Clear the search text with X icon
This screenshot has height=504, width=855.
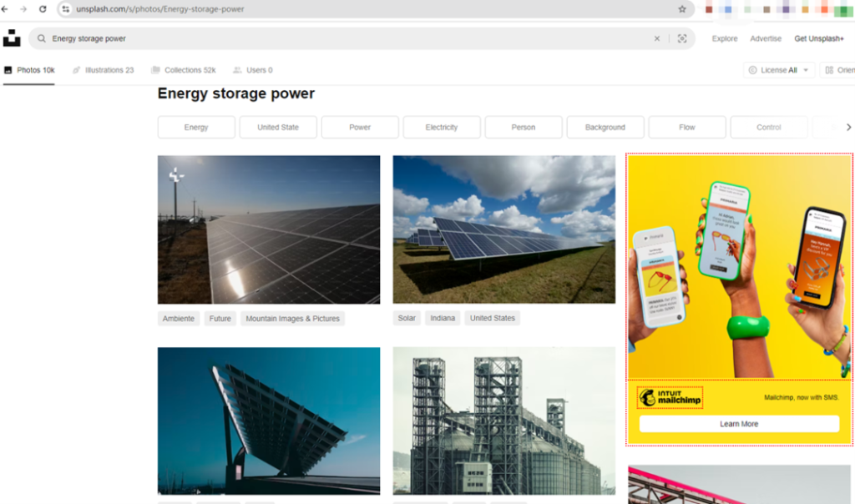(656, 38)
